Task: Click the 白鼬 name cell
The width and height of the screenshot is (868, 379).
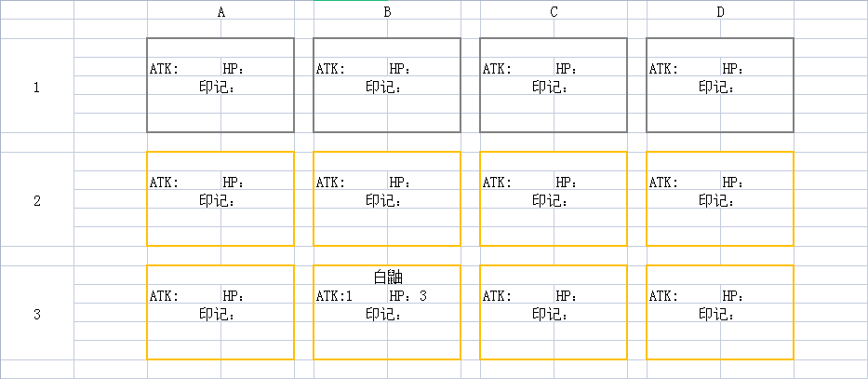Action: [387, 277]
